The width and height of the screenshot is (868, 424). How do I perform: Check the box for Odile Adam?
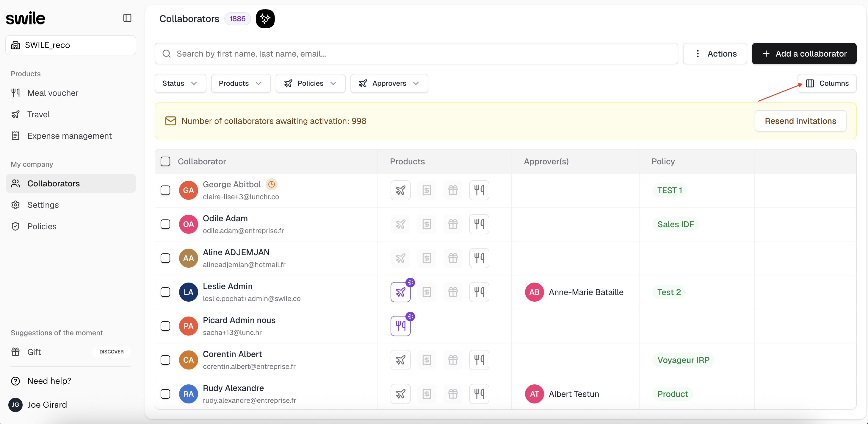165,224
